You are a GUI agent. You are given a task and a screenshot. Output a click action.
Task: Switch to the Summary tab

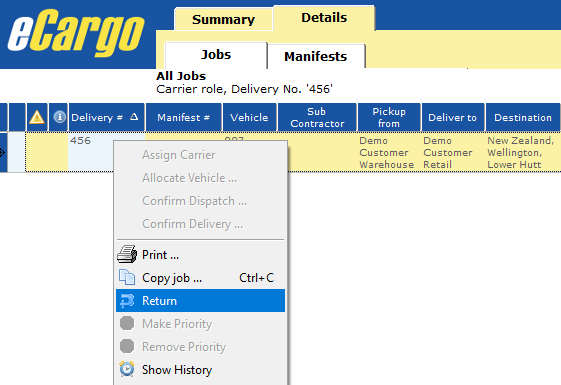pos(223,19)
